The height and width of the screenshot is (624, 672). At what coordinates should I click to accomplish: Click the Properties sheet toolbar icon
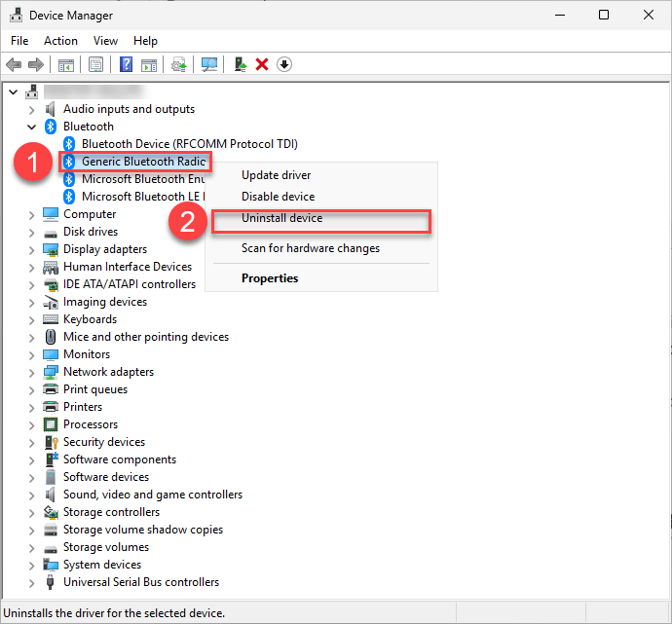point(96,64)
